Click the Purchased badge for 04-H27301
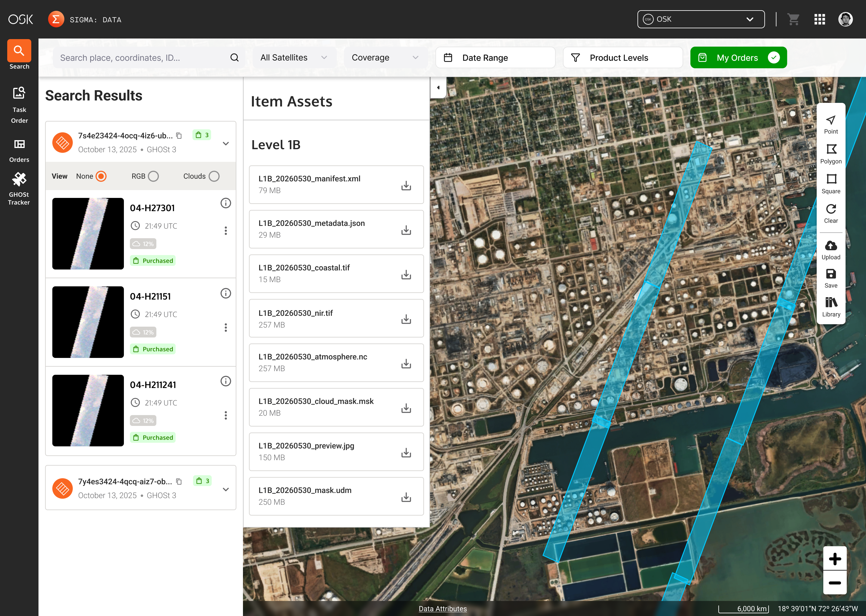866x616 pixels. pyautogui.click(x=153, y=260)
